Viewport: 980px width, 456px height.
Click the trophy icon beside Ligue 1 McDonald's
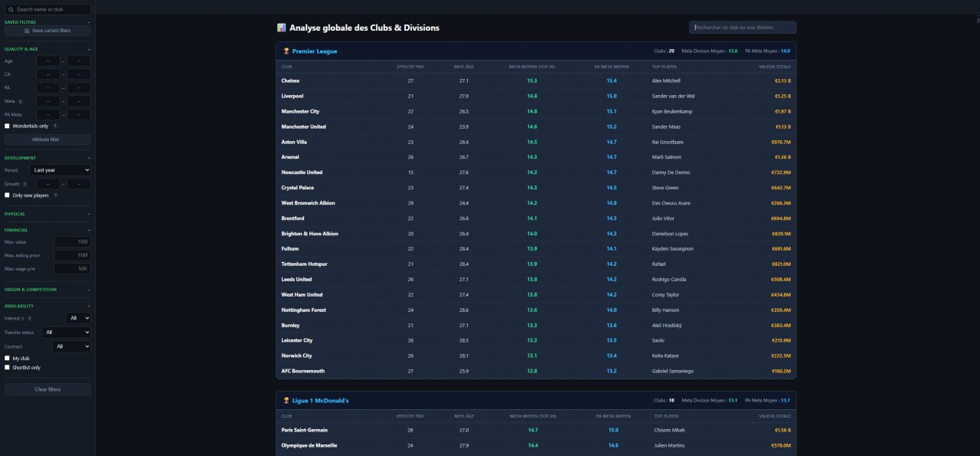point(286,400)
